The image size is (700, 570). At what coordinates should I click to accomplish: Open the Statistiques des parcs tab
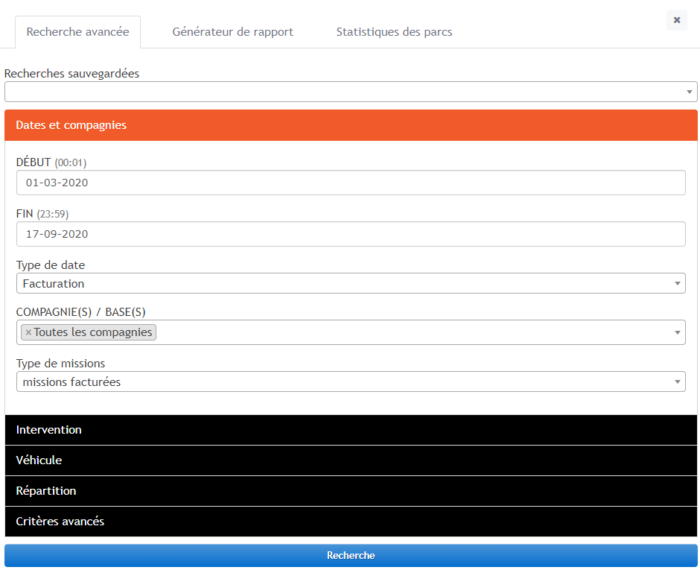pos(394,32)
